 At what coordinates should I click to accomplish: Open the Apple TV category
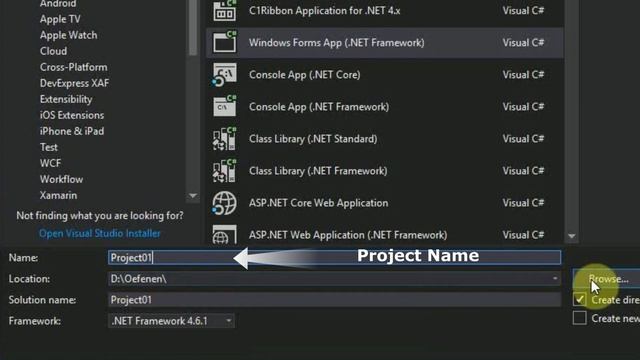click(x=60, y=19)
